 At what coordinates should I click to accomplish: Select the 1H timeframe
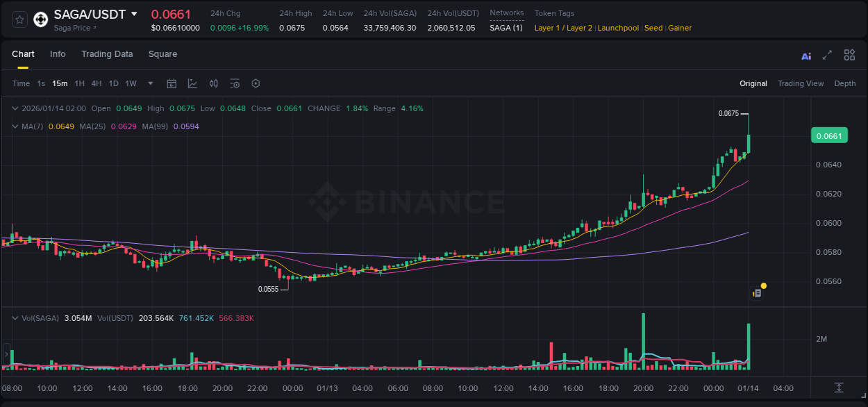(78, 83)
